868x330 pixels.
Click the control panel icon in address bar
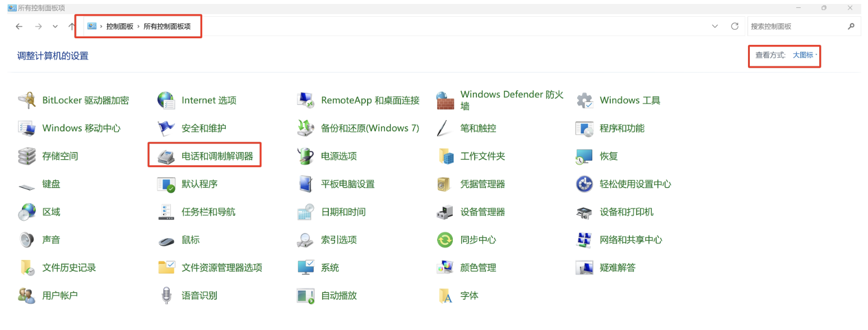[92, 26]
